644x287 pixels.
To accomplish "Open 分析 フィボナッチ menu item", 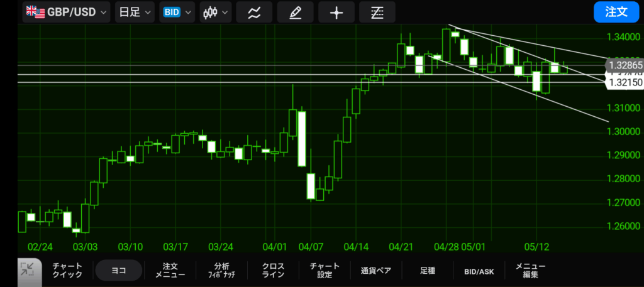I will point(222,270).
